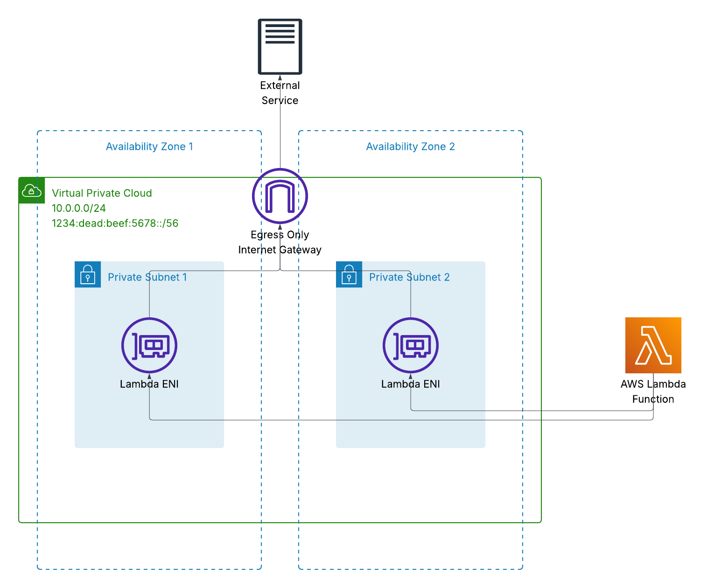Click the Lambda ENI label in Private Subnet 1
714x588 pixels.
pyautogui.click(x=149, y=384)
